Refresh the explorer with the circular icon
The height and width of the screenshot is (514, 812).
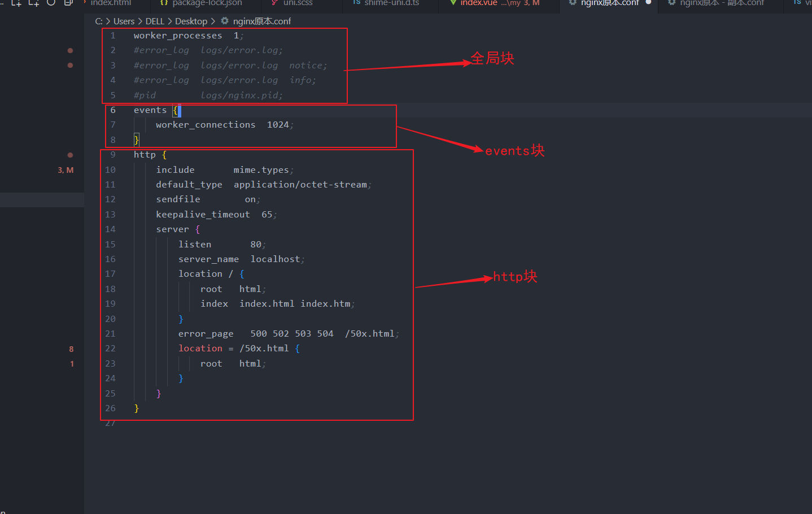(51, 2)
